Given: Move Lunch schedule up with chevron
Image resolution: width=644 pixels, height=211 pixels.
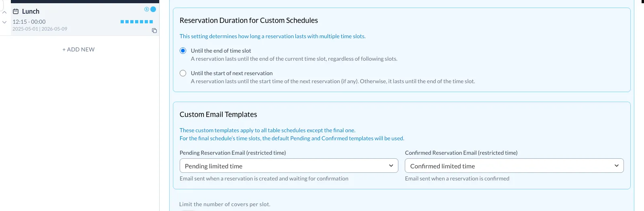Looking at the screenshot, I should point(4,13).
